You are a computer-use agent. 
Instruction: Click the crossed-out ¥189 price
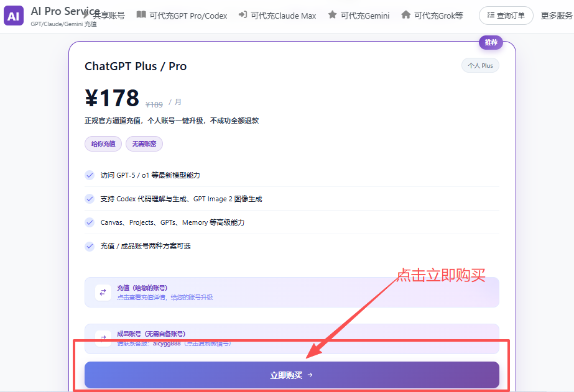point(154,105)
